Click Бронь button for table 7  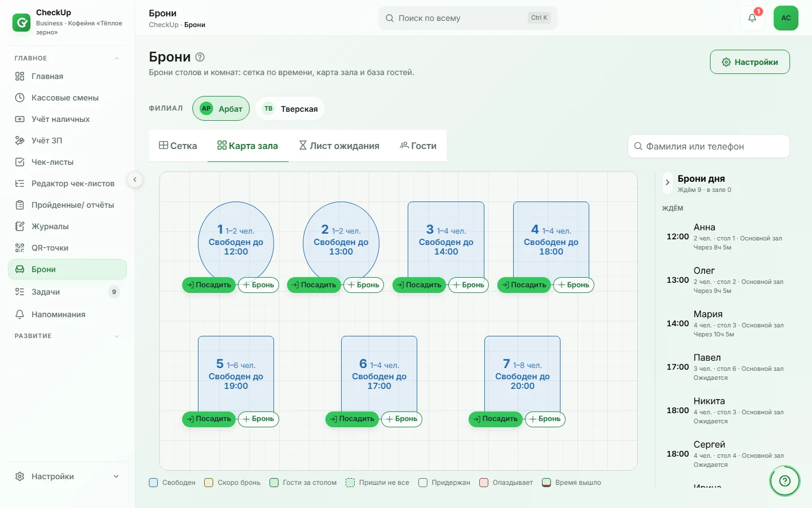(545, 419)
